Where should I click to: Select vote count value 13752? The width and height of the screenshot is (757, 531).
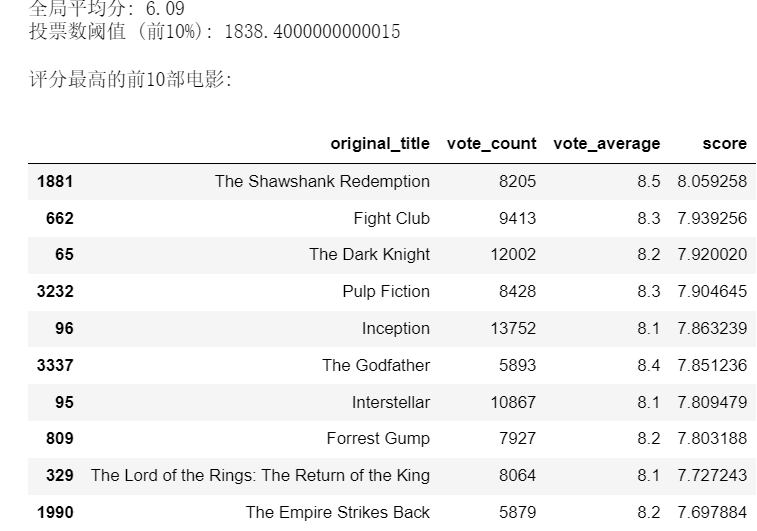(x=512, y=328)
